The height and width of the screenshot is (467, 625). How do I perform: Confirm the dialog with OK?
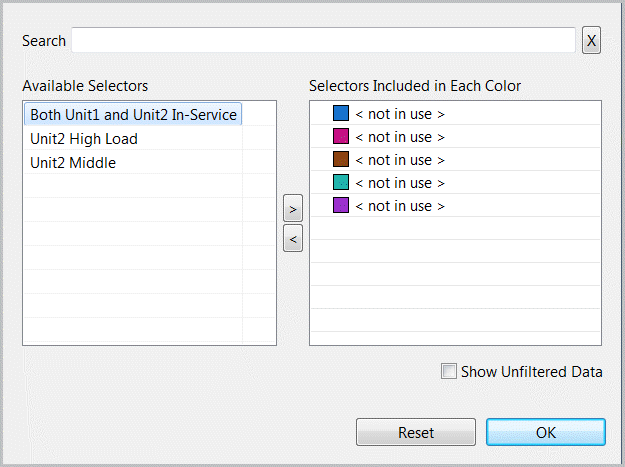coord(545,433)
